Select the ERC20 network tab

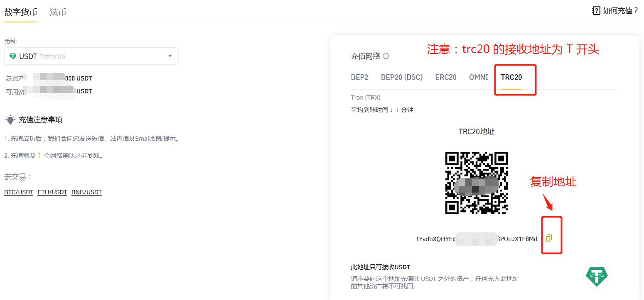coord(445,77)
